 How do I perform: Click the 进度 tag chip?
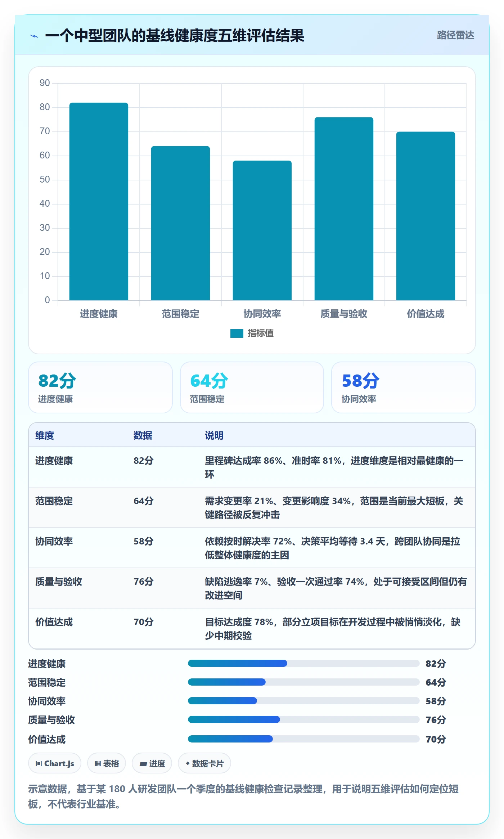tap(152, 763)
